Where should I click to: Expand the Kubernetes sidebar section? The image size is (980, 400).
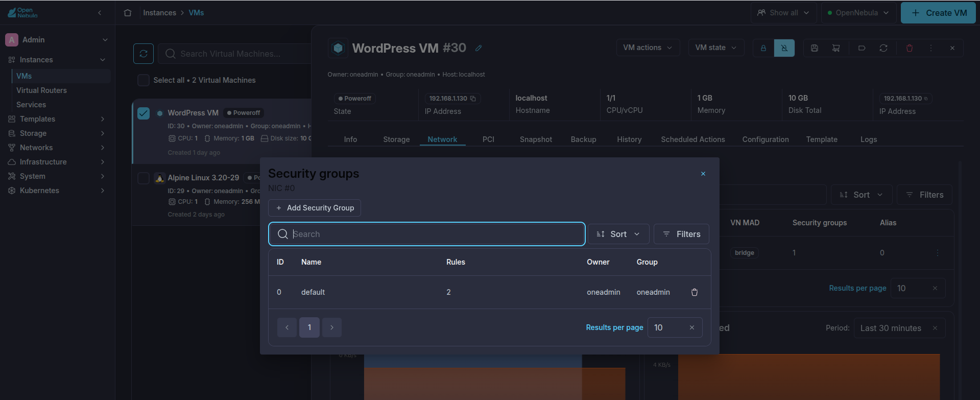57,191
